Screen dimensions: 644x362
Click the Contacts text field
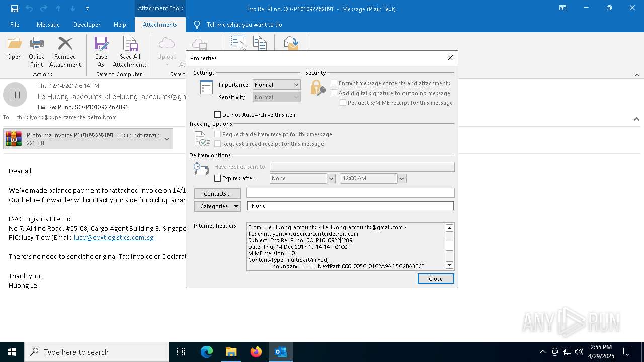click(350, 193)
